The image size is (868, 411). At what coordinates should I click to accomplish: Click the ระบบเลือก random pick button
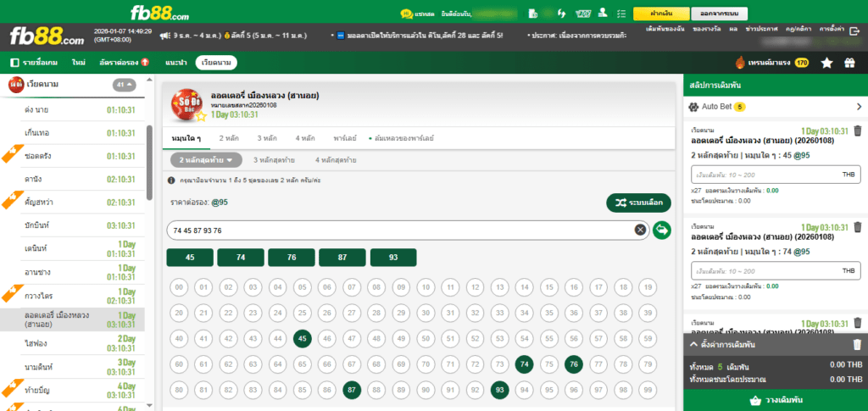[639, 203]
